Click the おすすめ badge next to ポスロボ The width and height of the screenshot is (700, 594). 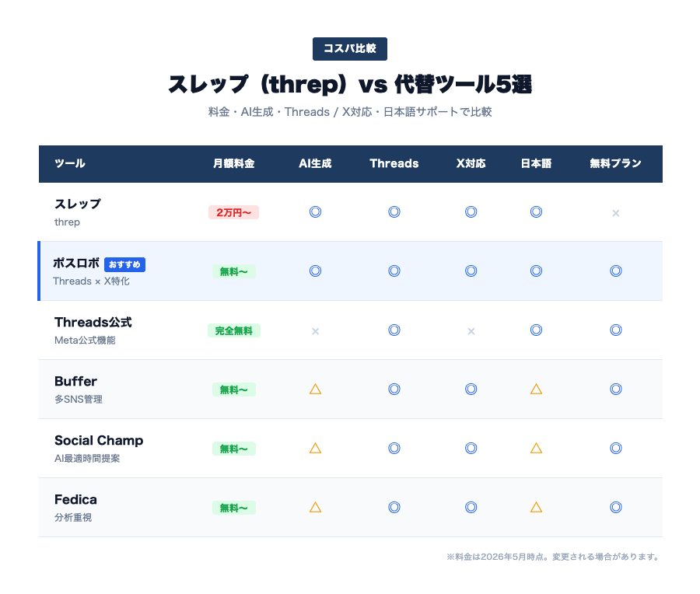click(124, 264)
